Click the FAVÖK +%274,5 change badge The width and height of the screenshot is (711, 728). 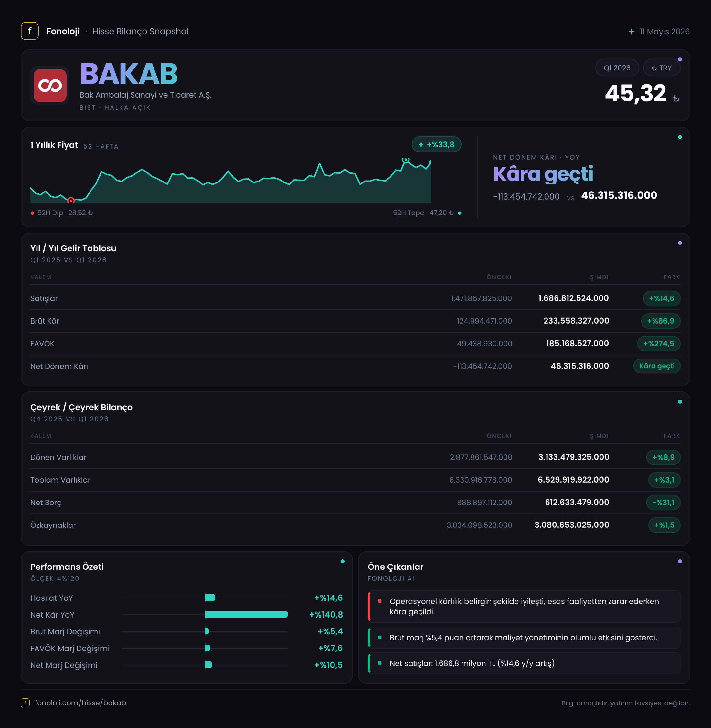point(658,344)
